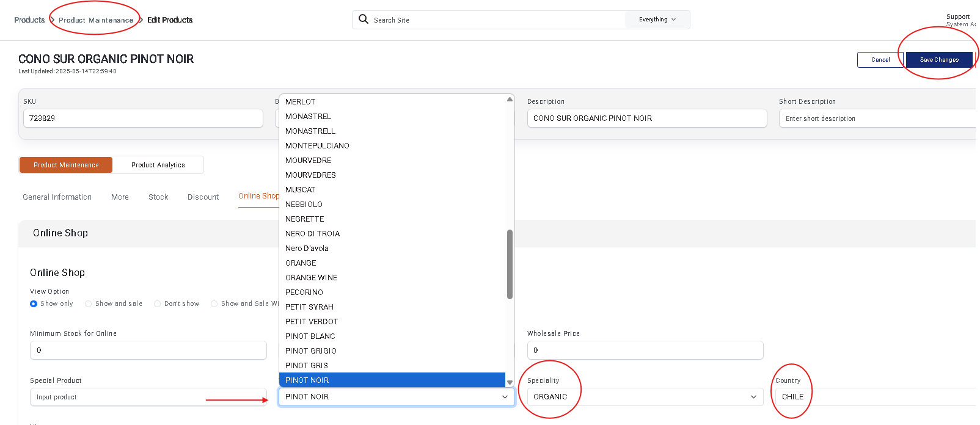Switch to Product Analytics view
Image resolution: width=980 pixels, height=425 pixels.
point(158,165)
